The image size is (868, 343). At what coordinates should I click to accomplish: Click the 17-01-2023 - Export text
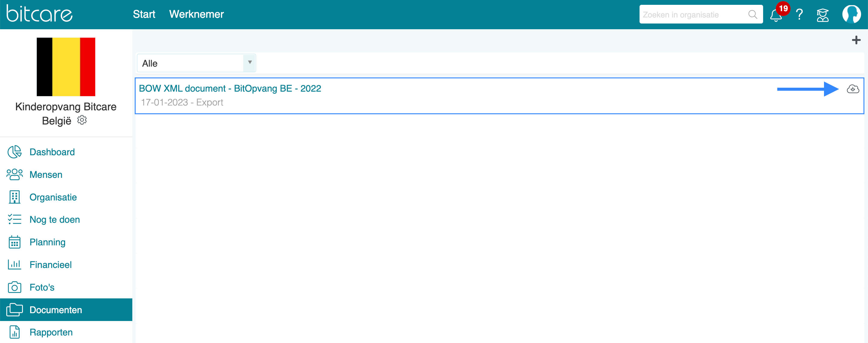click(x=182, y=102)
